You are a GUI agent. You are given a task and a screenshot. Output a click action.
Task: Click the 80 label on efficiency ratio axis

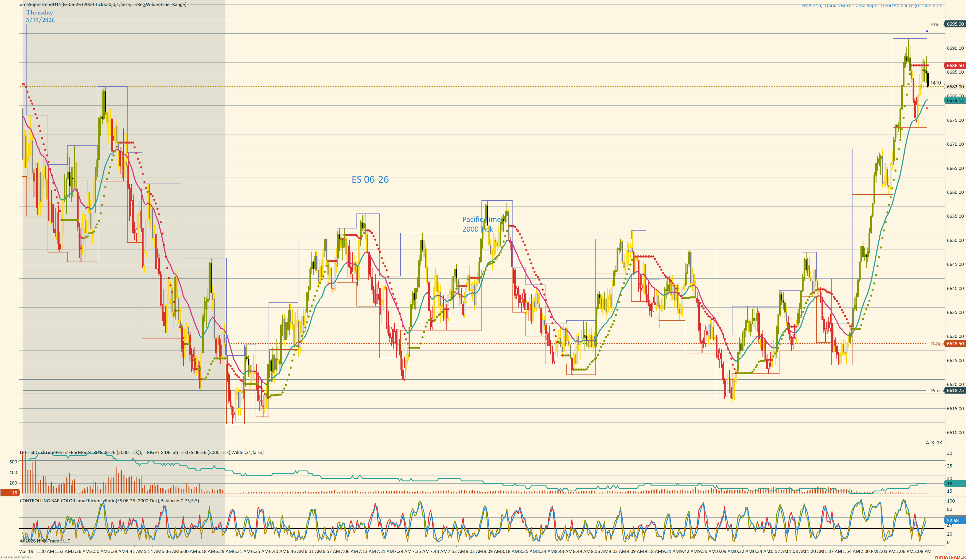pos(949,510)
